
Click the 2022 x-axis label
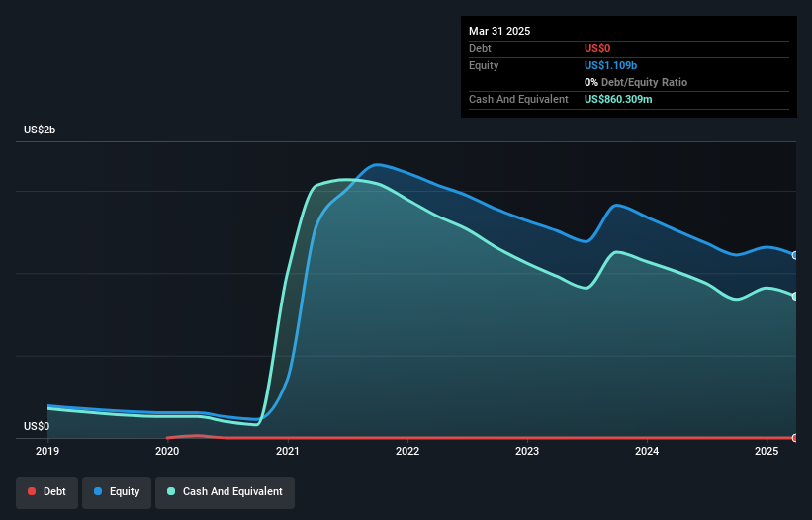pyautogui.click(x=407, y=451)
